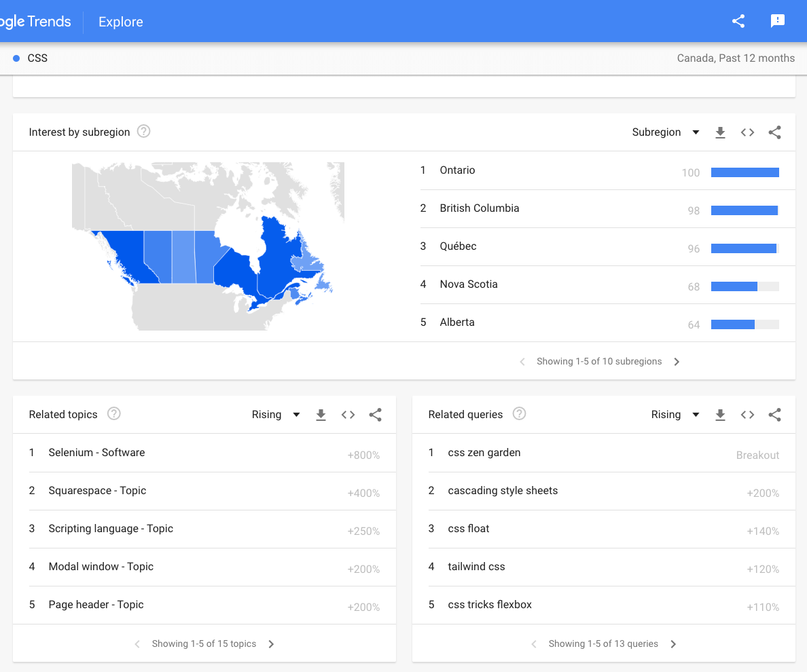
Task: Open embed code for Interest by subregion
Action: click(747, 132)
